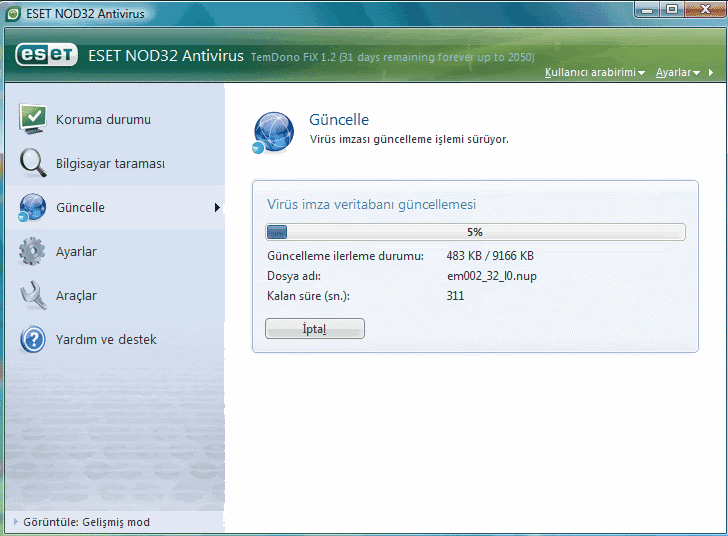This screenshot has height=536, width=728.
Task: Close the ESET NOD32 window
Action: 705,9
